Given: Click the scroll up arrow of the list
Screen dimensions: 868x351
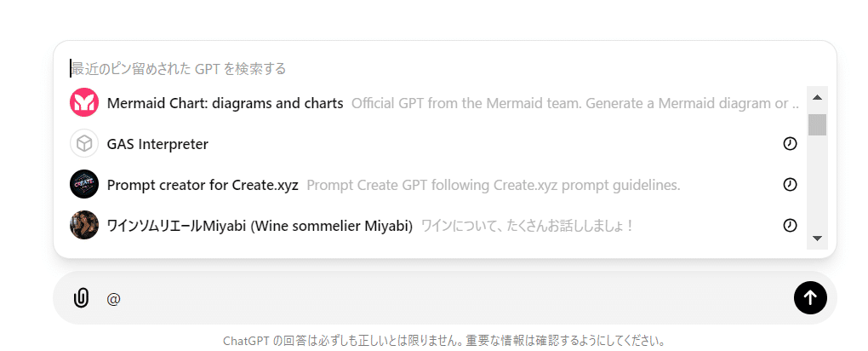Looking at the screenshot, I should pyautogui.click(x=817, y=96).
